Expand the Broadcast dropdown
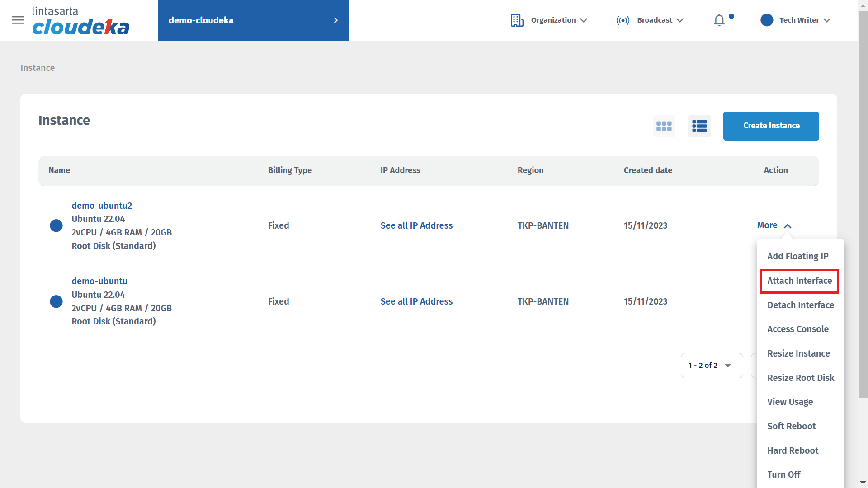The width and height of the screenshot is (868, 488). point(680,20)
